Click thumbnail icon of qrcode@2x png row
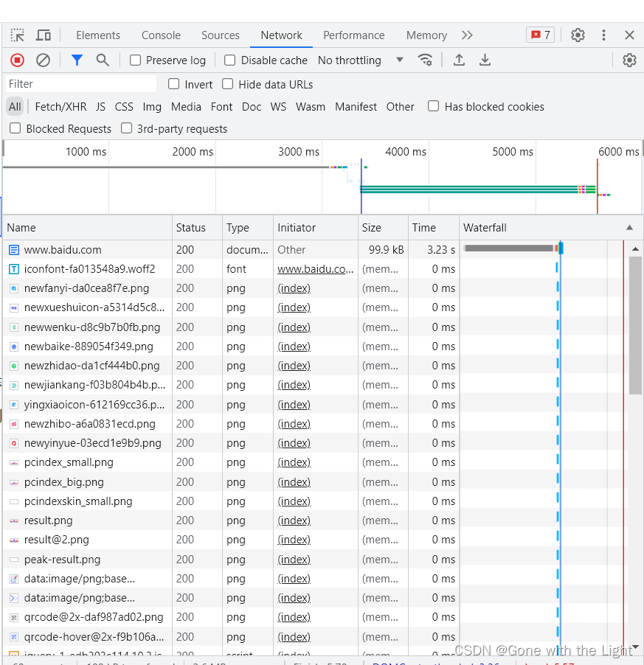 [x=14, y=617]
